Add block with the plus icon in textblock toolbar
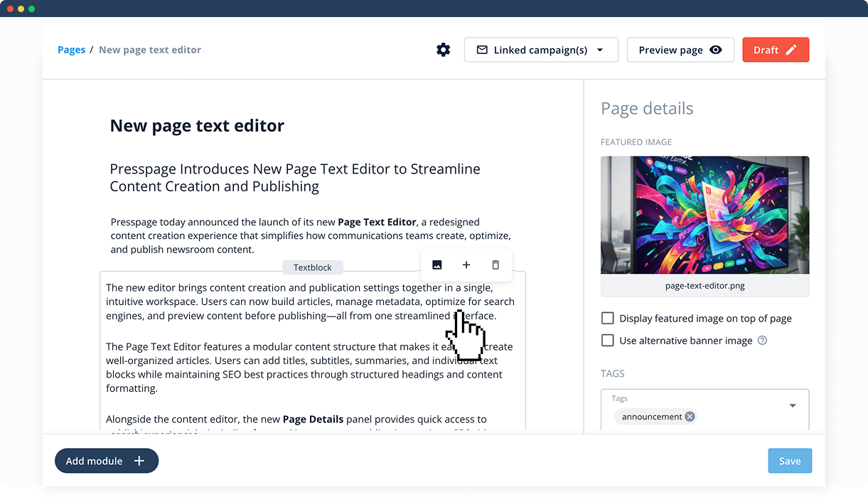This screenshot has width=868, height=502. 466,265
